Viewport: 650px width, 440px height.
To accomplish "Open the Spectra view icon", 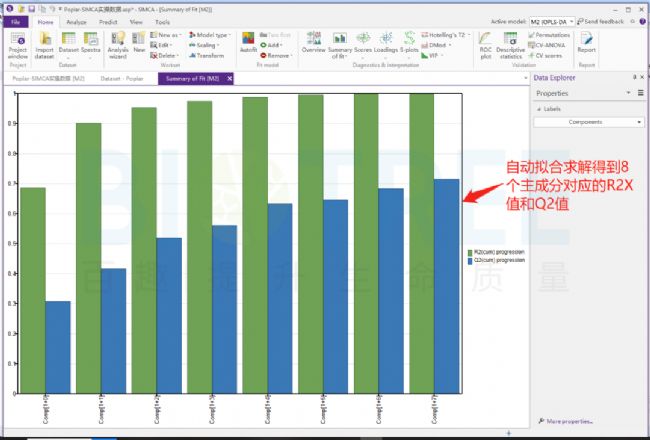I will tap(91, 45).
